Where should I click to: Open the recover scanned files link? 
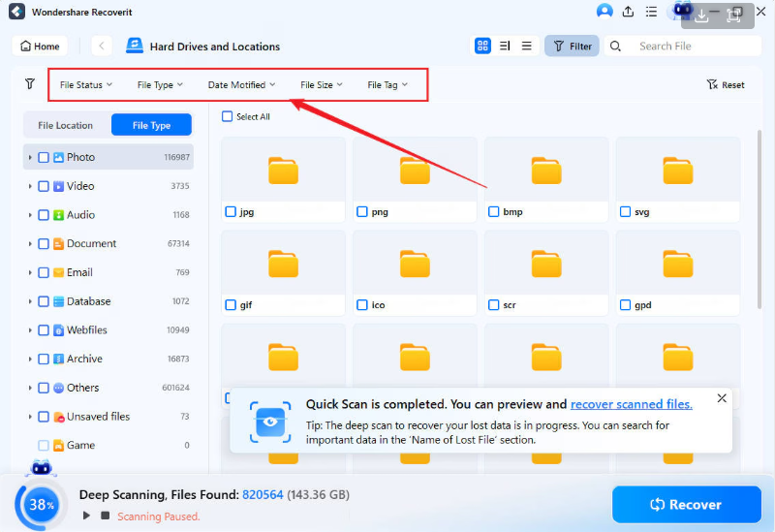[631, 404]
